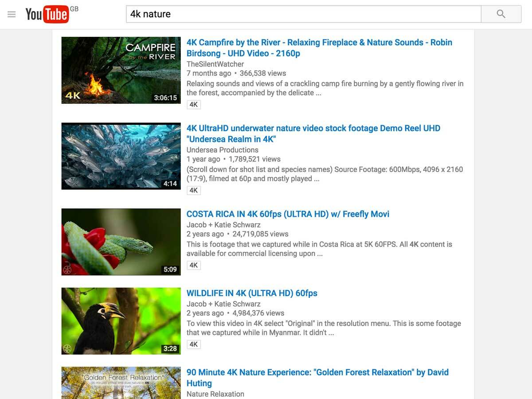Visit Undersea Productions channel

222,150
